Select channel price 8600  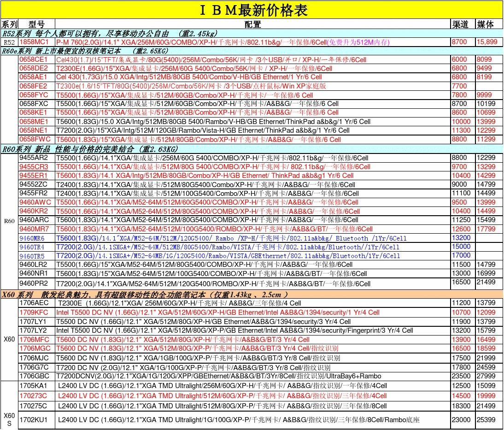tap(459, 112)
